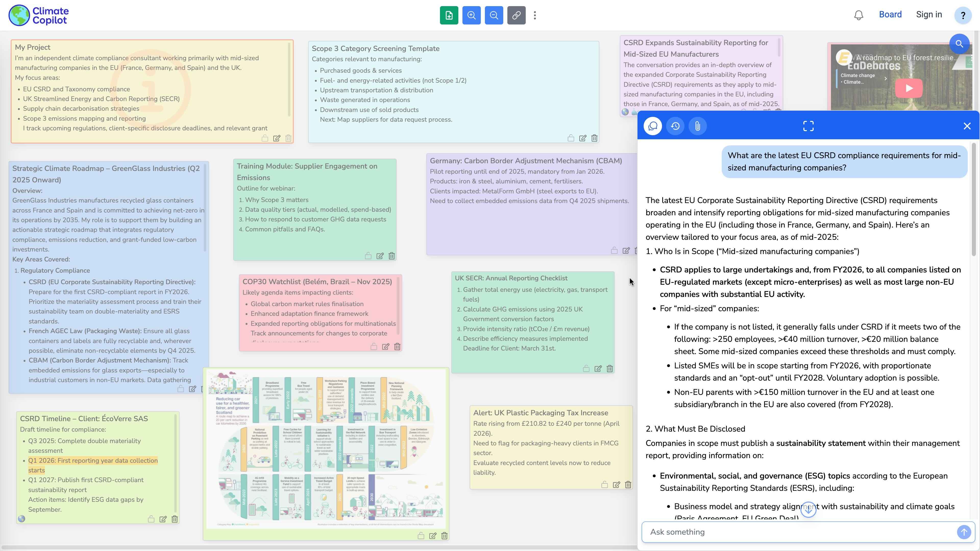Expand the chat panel to fullscreen
The height and width of the screenshot is (551, 980).
tap(808, 126)
